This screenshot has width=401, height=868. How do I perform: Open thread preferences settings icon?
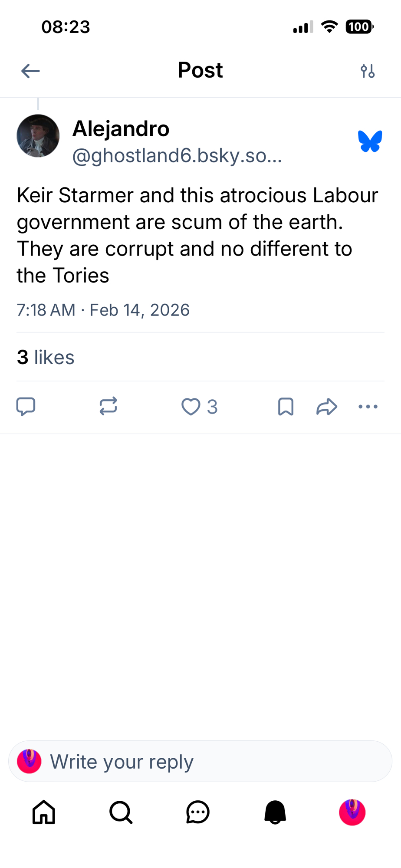click(368, 71)
